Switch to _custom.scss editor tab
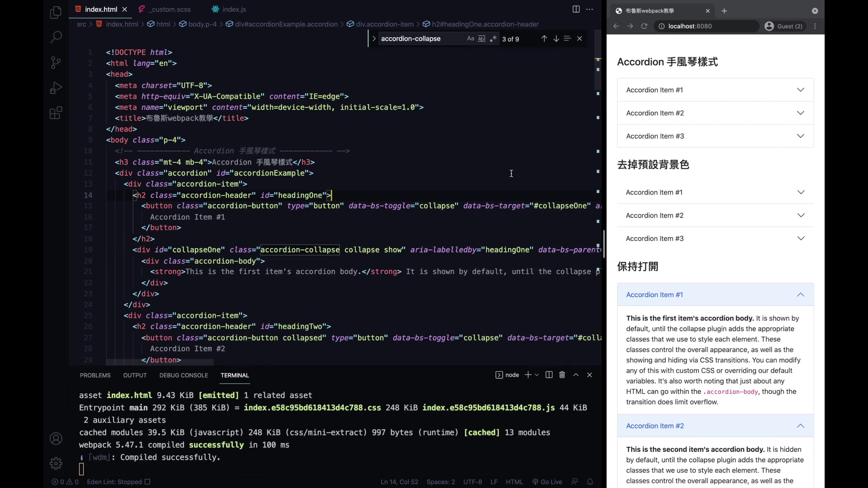The image size is (868, 488). pyautogui.click(x=170, y=9)
